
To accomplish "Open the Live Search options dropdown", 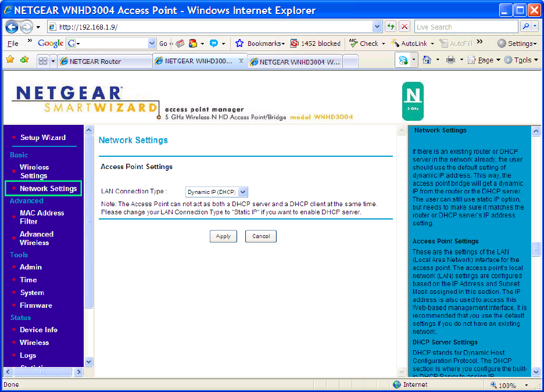I will [x=535, y=26].
